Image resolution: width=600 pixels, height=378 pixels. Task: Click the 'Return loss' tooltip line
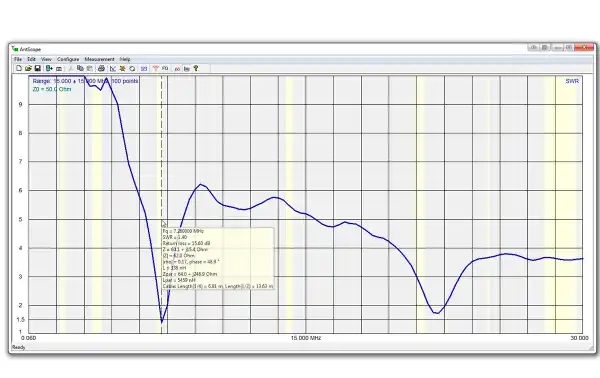[x=186, y=243]
